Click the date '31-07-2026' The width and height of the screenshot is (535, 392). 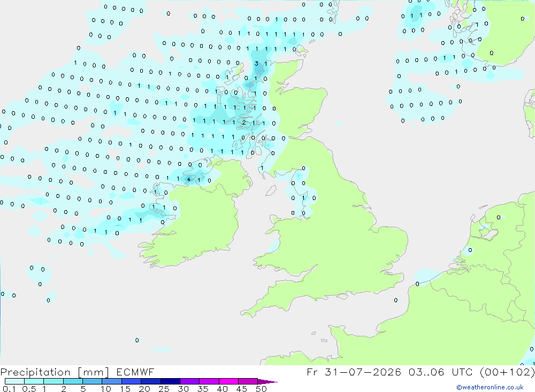(x=363, y=372)
